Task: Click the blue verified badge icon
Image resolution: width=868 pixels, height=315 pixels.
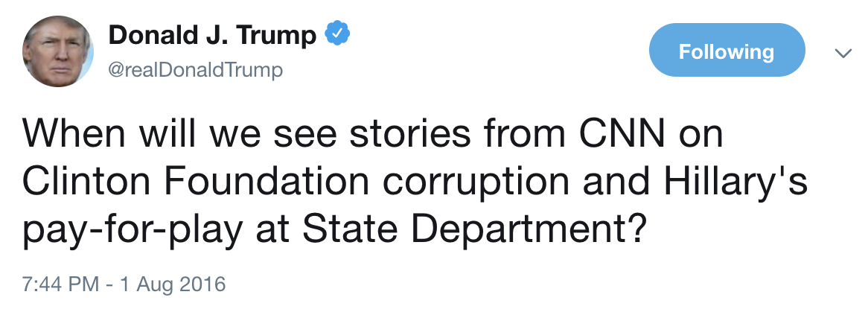Action: coord(337,35)
